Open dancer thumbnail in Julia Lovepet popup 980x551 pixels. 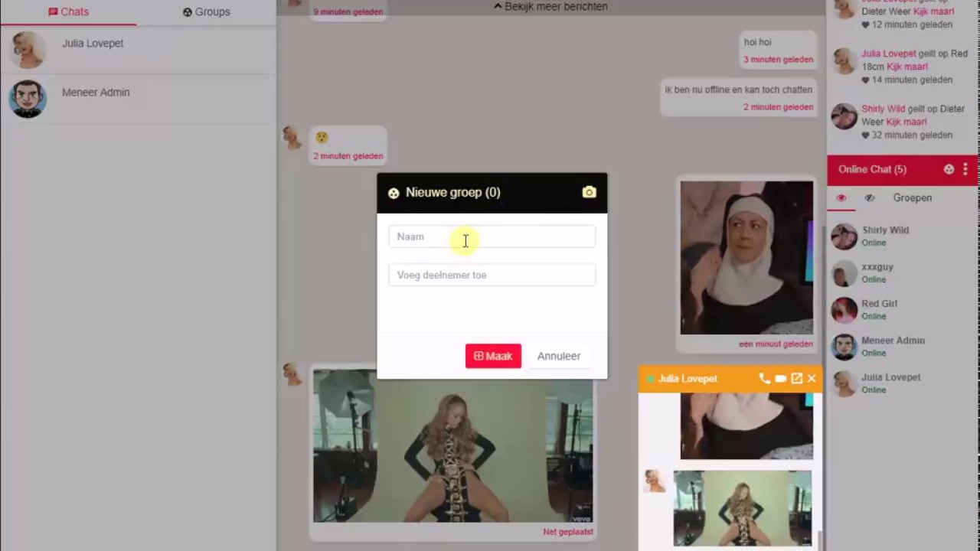coord(742,508)
